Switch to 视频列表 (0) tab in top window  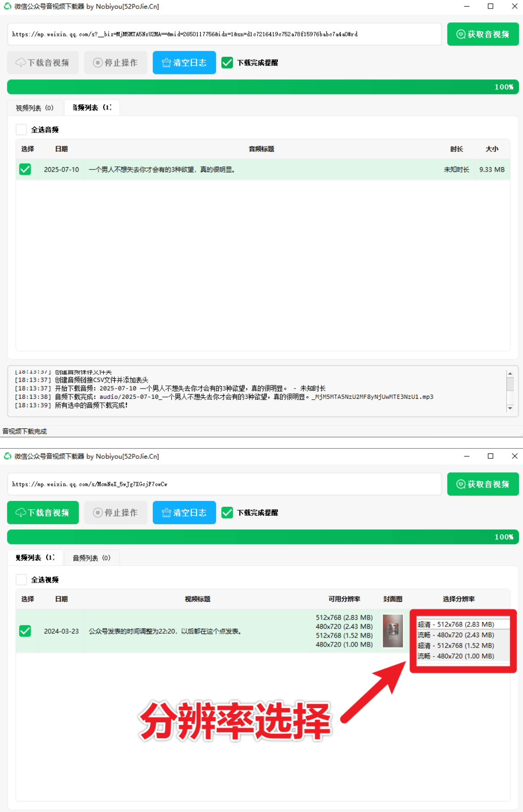click(x=35, y=108)
